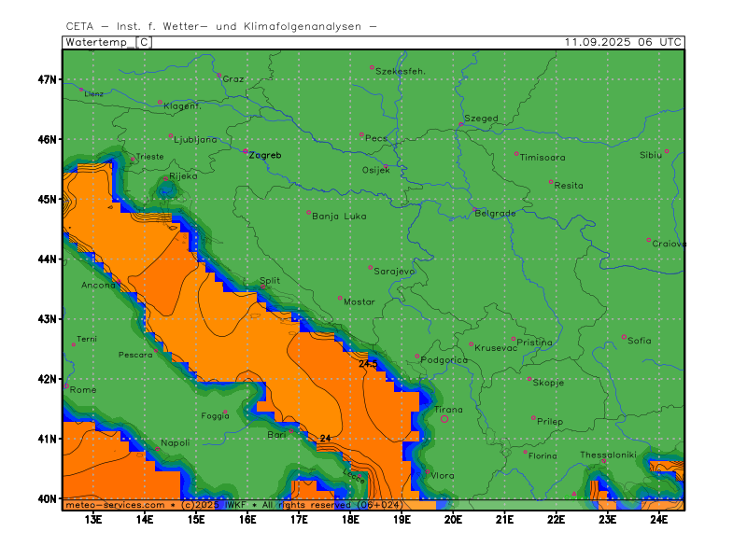Click the Pristina city label
The image size is (747, 560).
coord(534,343)
